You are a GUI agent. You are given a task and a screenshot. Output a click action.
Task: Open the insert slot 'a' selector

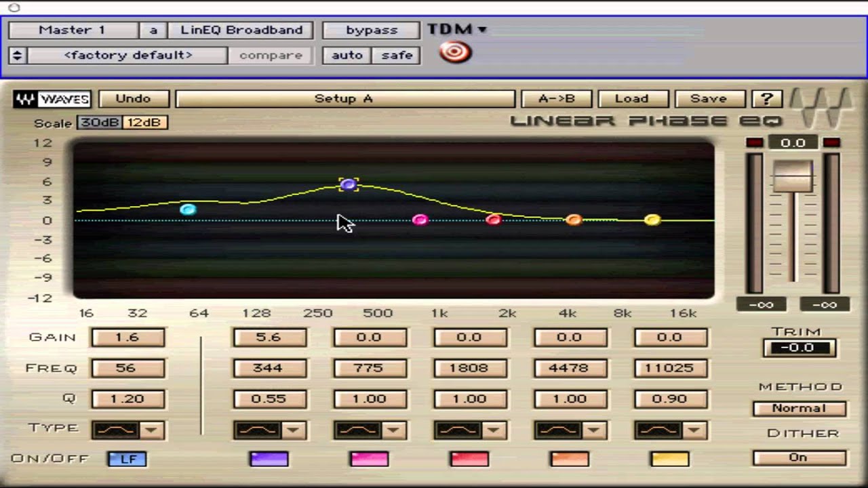[x=153, y=30]
